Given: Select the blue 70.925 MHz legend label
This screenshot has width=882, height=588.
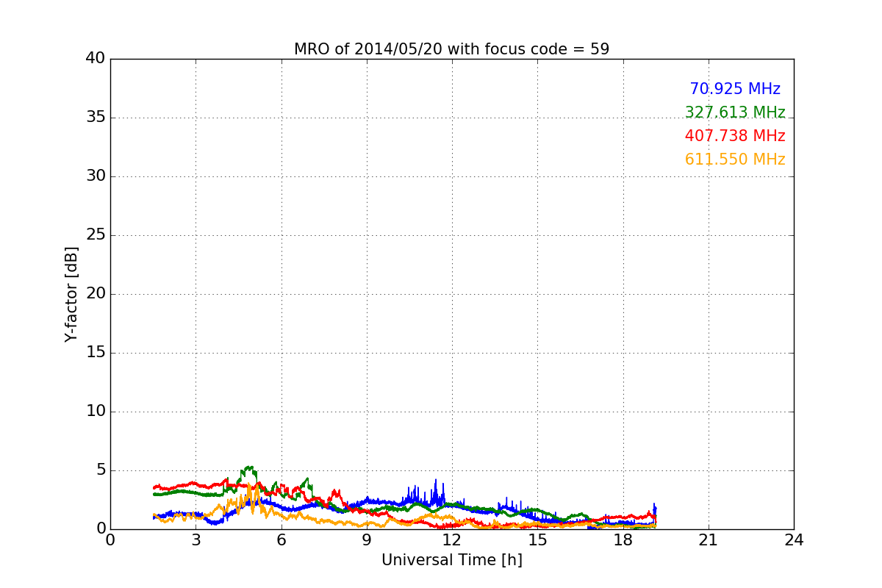Looking at the screenshot, I should click(735, 89).
